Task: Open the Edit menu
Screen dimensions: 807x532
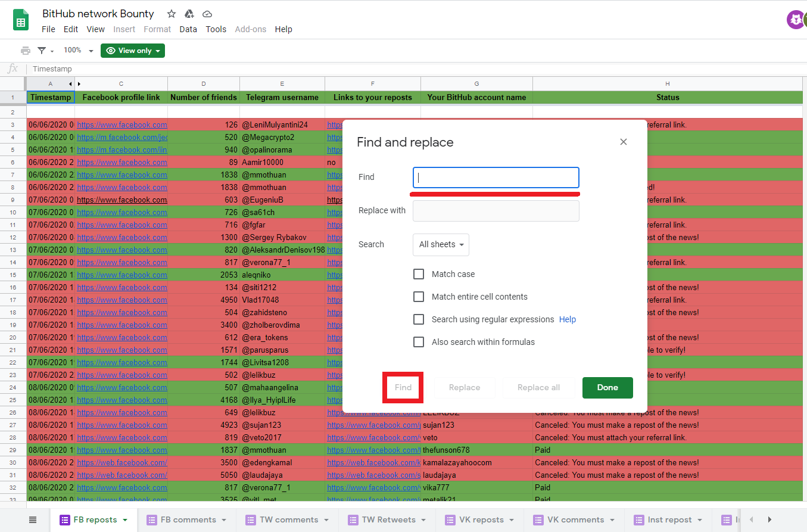Action: tap(71, 29)
